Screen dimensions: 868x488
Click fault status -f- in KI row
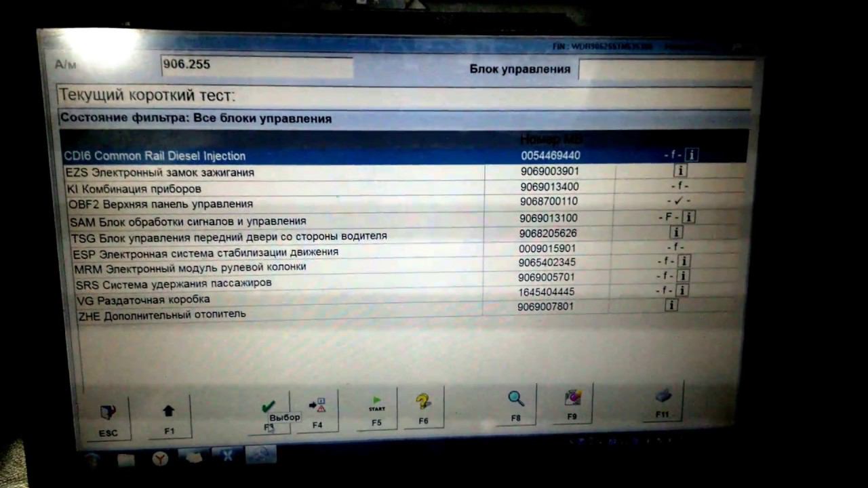[x=679, y=186]
